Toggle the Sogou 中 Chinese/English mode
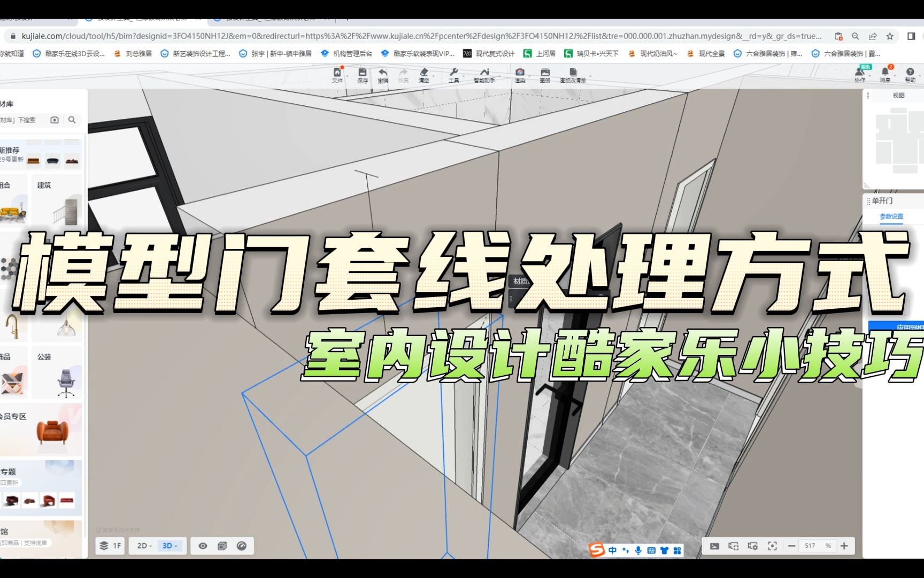 [612, 550]
